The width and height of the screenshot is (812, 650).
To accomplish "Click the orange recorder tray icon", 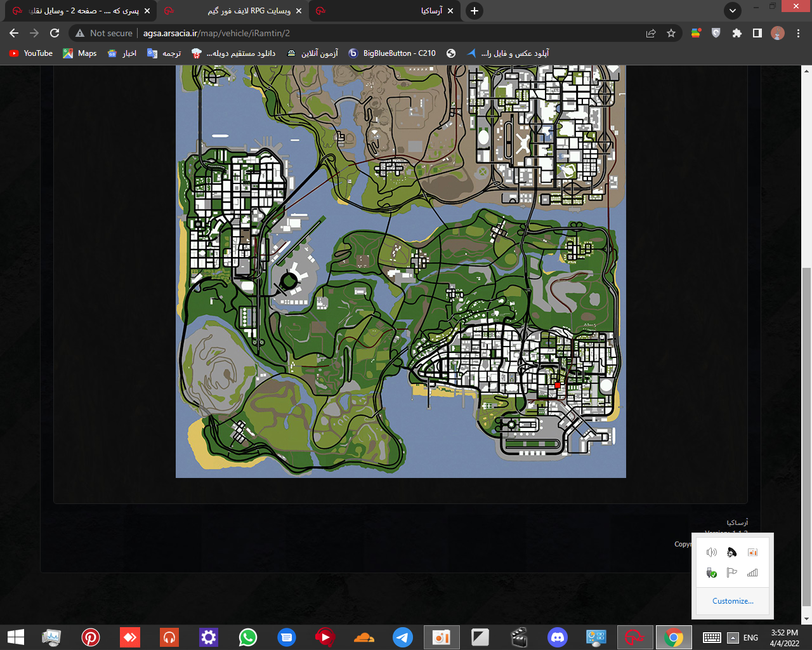I will point(752,552).
